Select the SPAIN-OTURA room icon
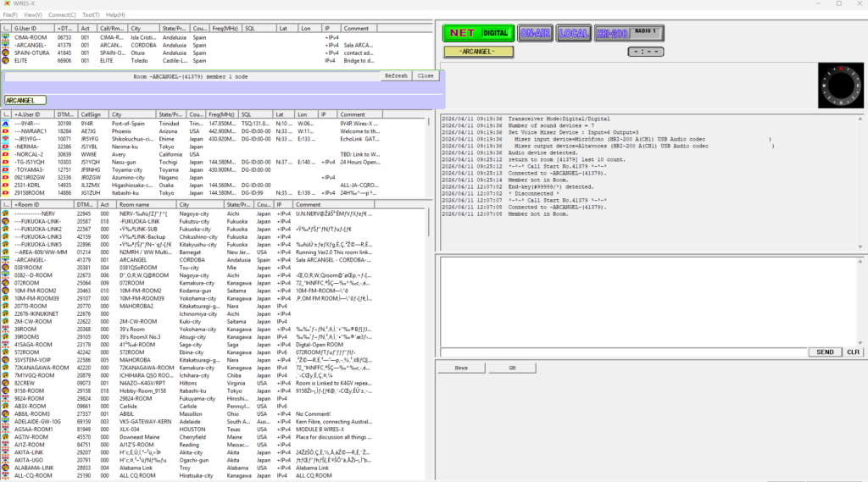Screen dimensions: 868x482 [7, 53]
